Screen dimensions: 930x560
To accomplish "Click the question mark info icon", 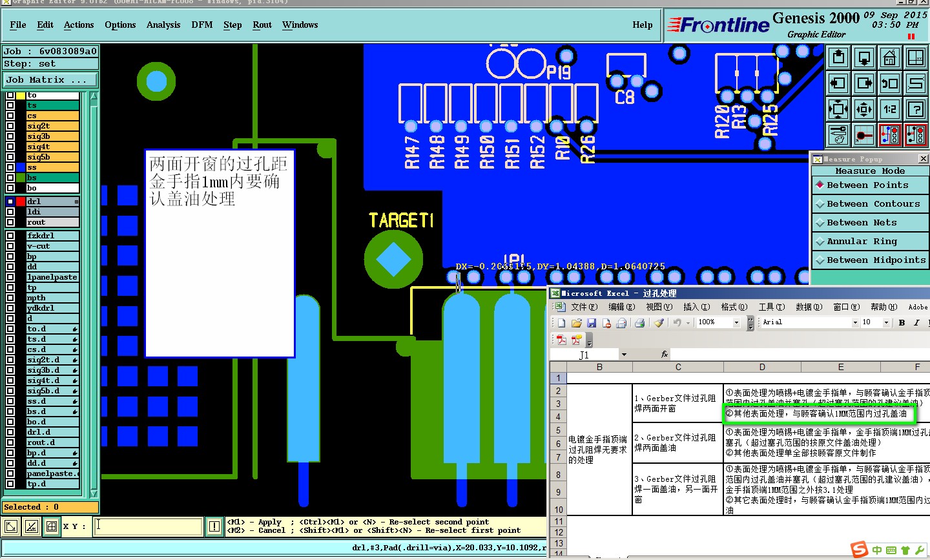I will click(x=916, y=109).
